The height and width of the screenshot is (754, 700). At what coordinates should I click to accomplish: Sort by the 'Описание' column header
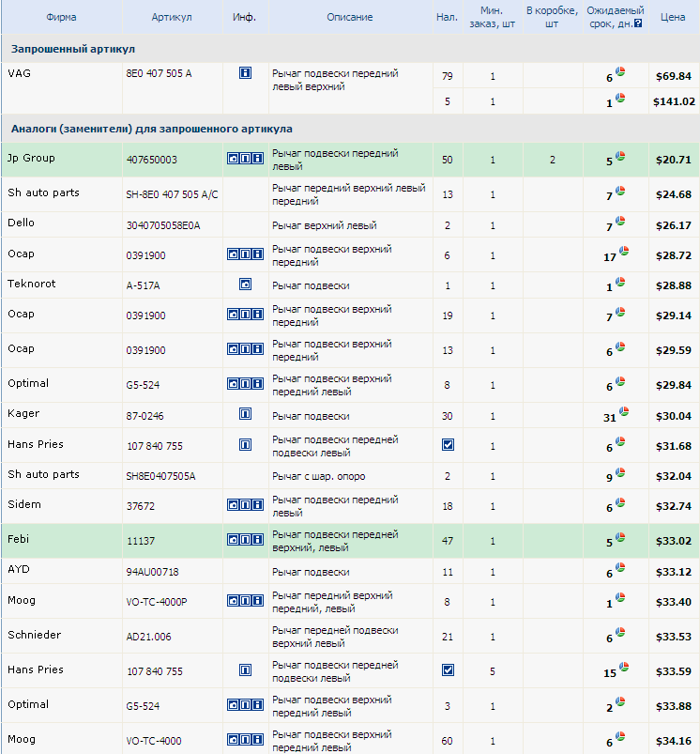tap(350, 17)
